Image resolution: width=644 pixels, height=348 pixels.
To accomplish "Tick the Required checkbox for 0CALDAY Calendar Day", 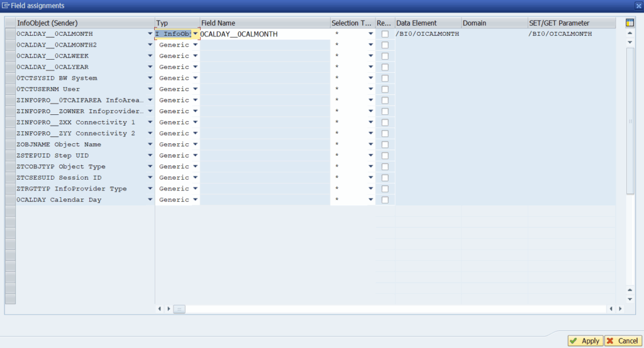I will tap(385, 200).
